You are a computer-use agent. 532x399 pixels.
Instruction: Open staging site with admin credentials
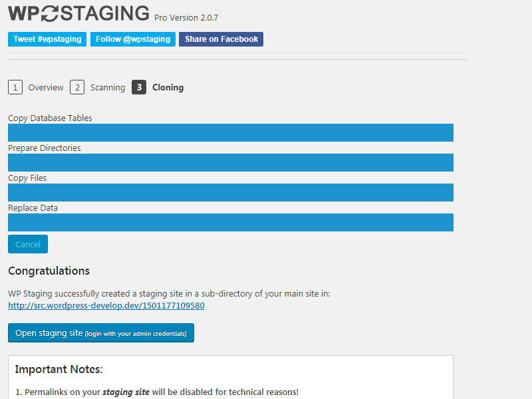click(101, 333)
